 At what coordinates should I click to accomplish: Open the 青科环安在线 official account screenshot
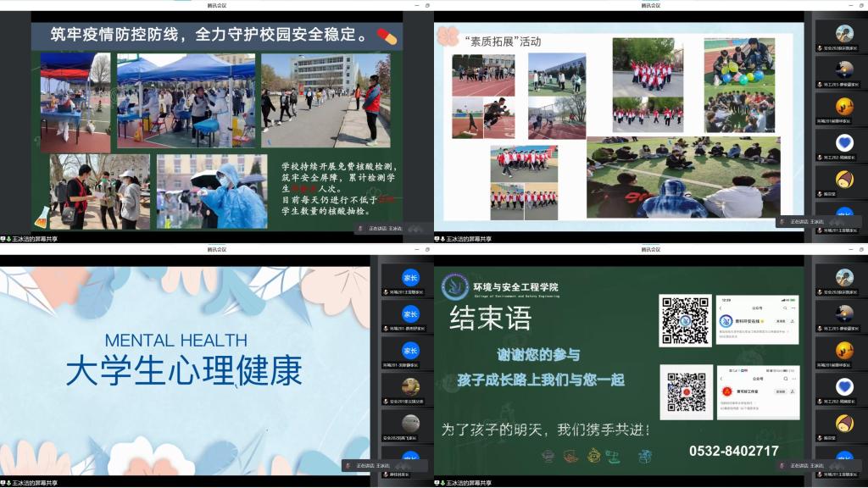tap(757, 320)
